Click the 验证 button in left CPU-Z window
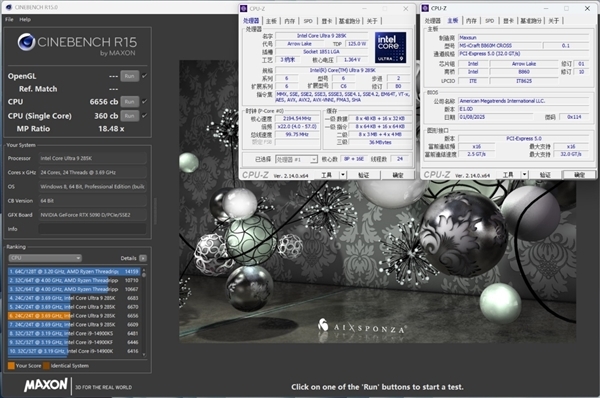The height and width of the screenshot is (398, 600). (364, 175)
